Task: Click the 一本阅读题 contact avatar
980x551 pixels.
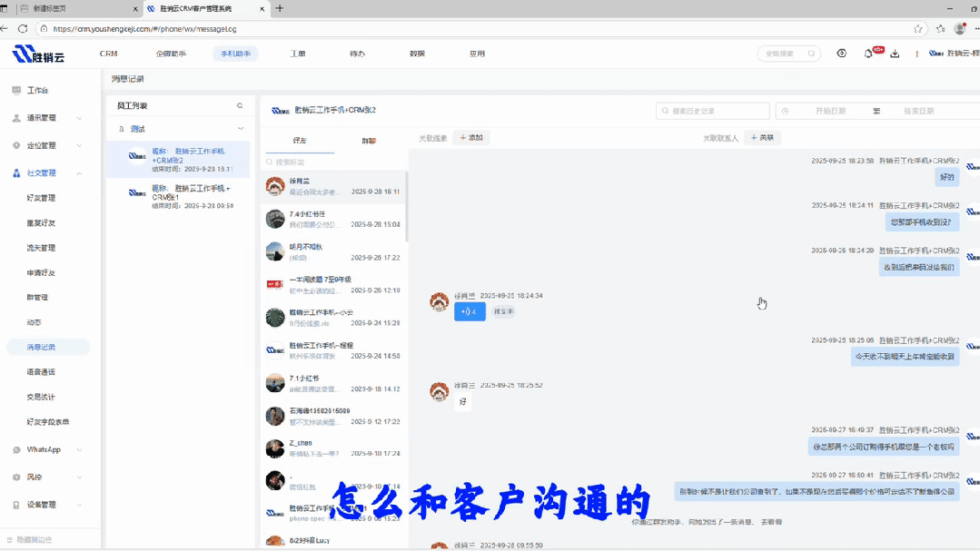Action: [x=275, y=285]
